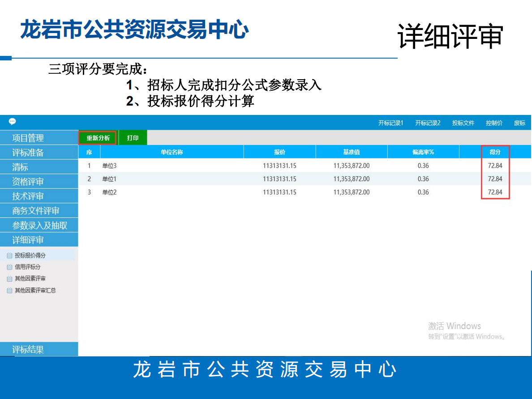
Task: Select 投标报价得分 tree item
Action: [x=30, y=255]
